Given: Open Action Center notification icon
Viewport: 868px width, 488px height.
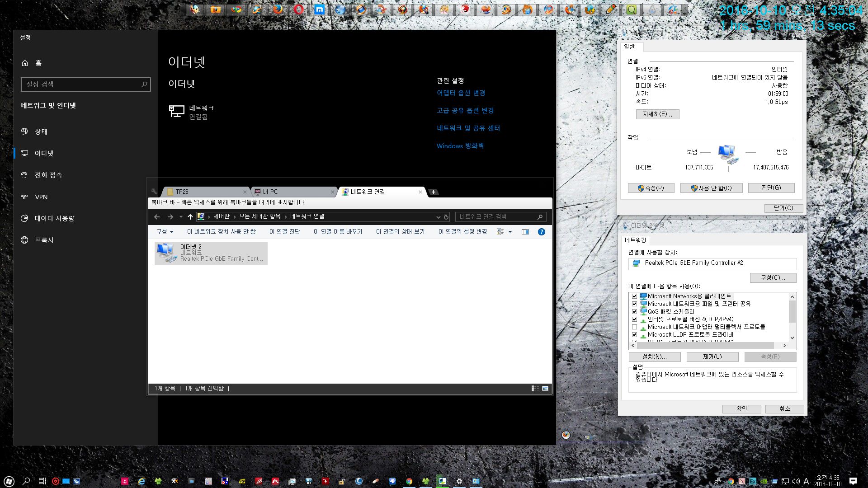Looking at the screenshot, I should [x=853, y=481].
